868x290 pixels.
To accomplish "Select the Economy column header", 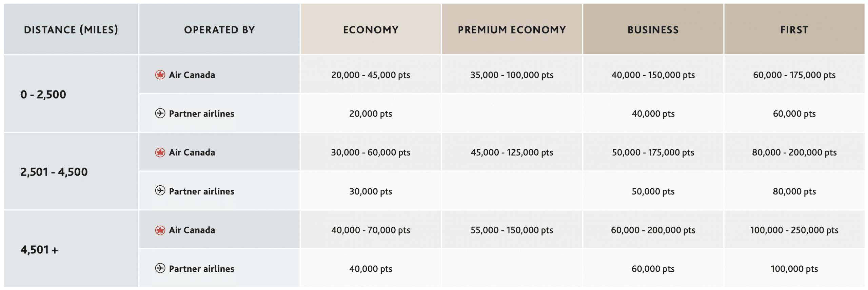I will [x=371, y=29].
